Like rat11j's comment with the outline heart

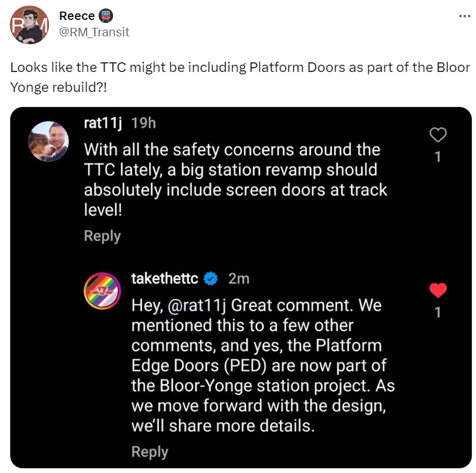(438, 135)
